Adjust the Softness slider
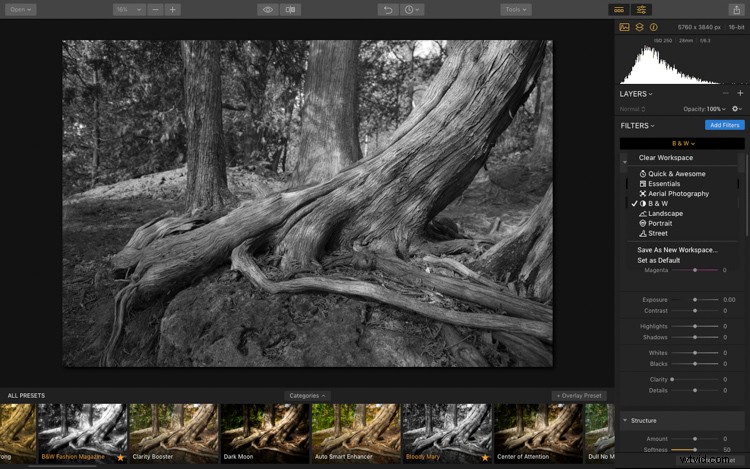This screenshot has width=750, height=469. coord(695,449)
